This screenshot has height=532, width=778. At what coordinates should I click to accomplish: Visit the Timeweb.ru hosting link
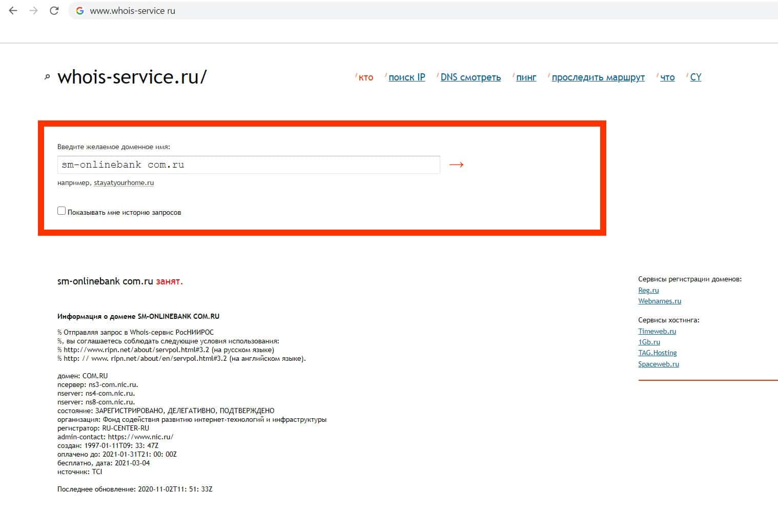pyautogui.click(x=657, y=331)
